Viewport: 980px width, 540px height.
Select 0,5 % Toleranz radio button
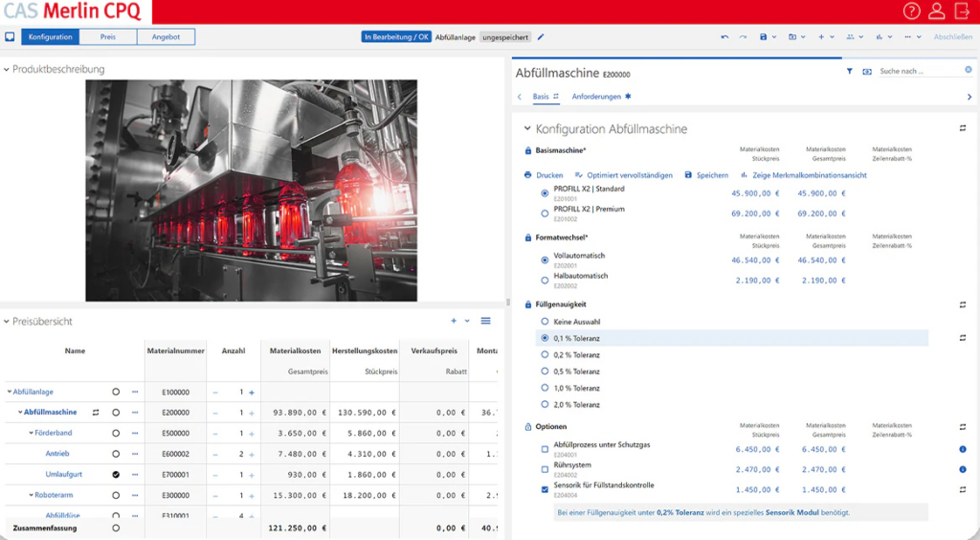(545, 371)
